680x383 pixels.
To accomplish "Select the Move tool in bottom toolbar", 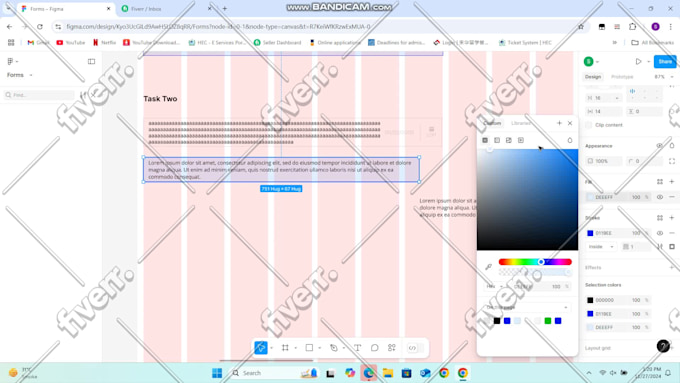I will coord(261,348).
